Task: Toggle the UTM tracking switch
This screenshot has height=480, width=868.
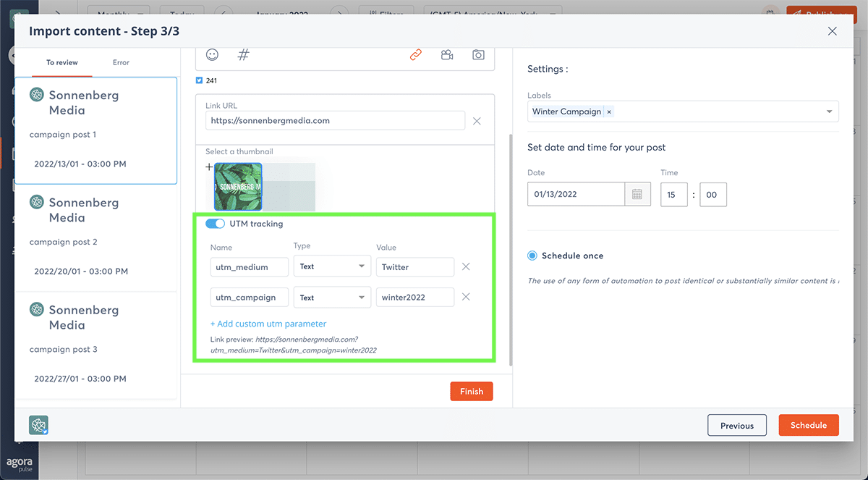Action: (216, 224)
